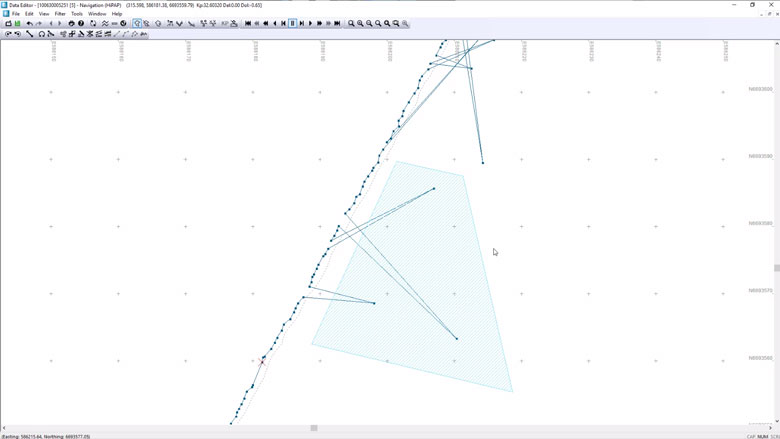
Task: Select the highlighted pointer selection tool
Action: point(137,23)
